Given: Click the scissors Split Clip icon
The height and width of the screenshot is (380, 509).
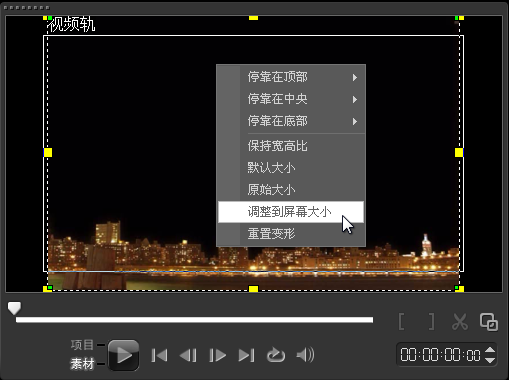Looking at the screenshot, I should tap(460, 322).
